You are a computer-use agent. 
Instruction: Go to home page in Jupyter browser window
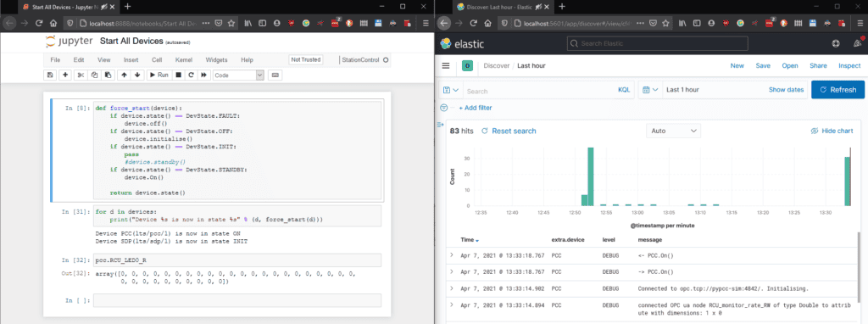click(x=53, y=24)
